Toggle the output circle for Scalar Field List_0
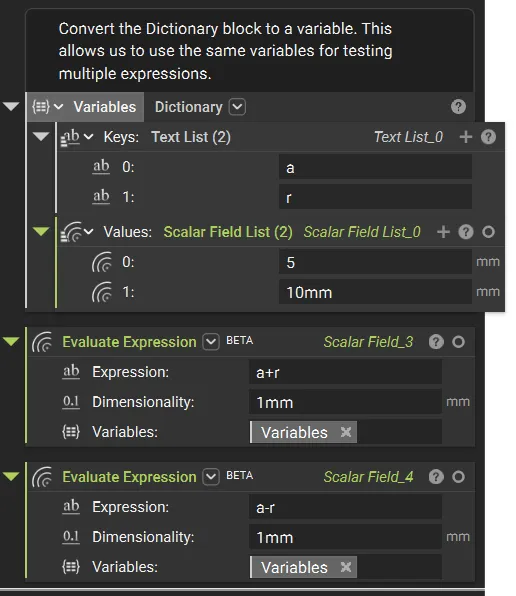The height and width of the screenshot is (596, 516). pyautogui.click(x=488, y=231)
